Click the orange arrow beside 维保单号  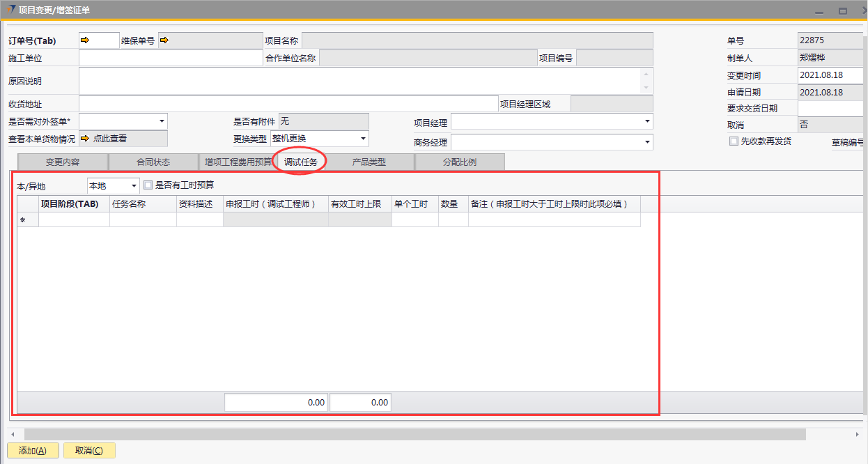tap(164, 40)
